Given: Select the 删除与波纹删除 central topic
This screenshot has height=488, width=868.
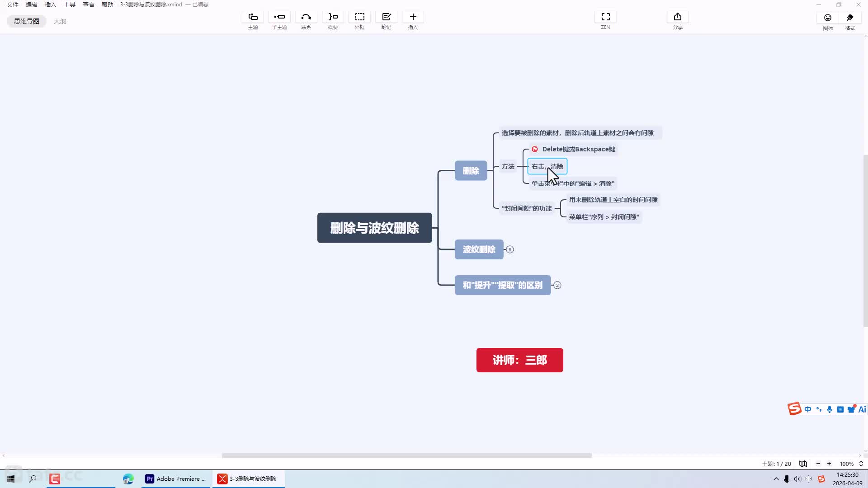Looking at the screenshot, I should coord(374,228).
